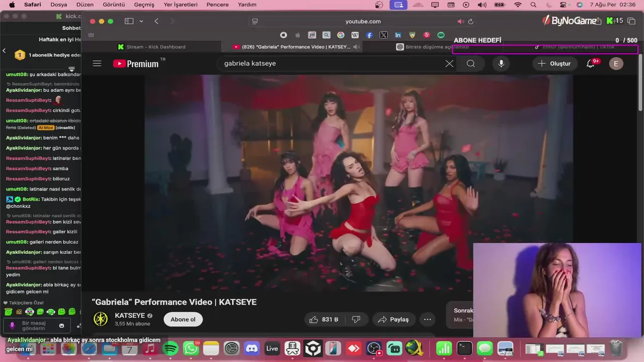The height and width of the screenshot is (362, 644).
Task: Dislike the Gabriela performance video
Action: point(356,319)
